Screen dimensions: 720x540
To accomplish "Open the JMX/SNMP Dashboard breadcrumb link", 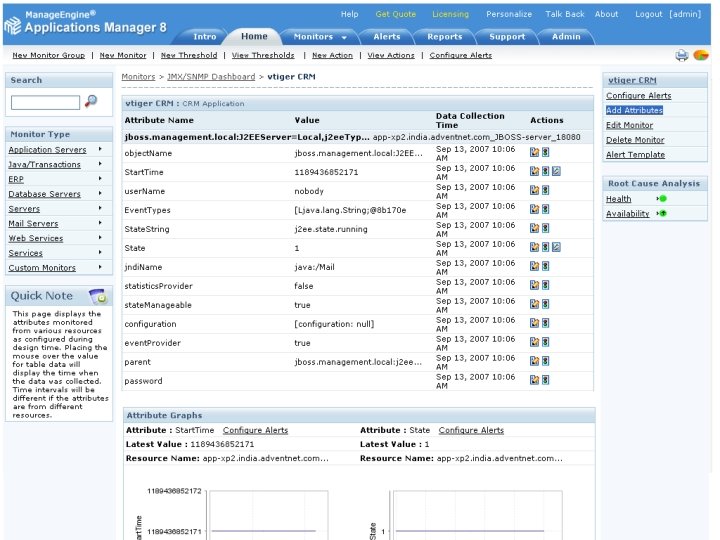I will tap(211, 77).
